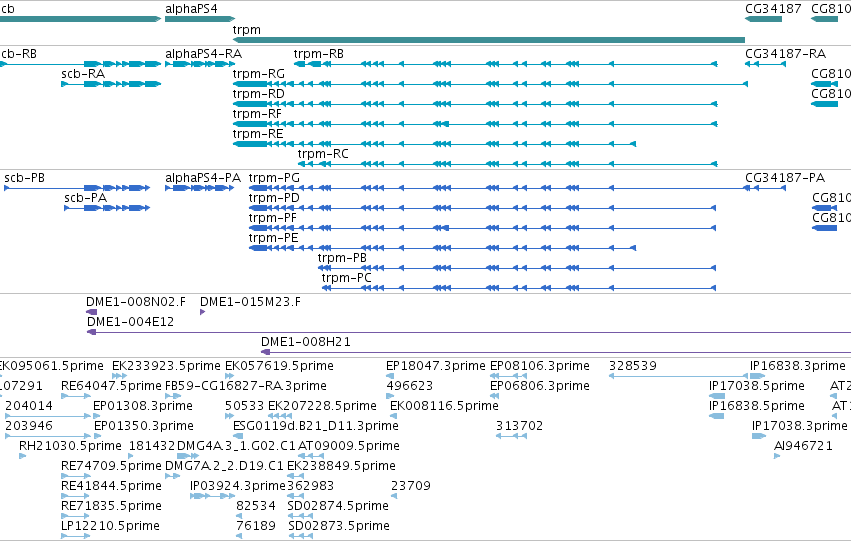Click EK008116.5prime EST label
Image resolution: width=851 pixels, height=541 pixels.
(444, 406)
